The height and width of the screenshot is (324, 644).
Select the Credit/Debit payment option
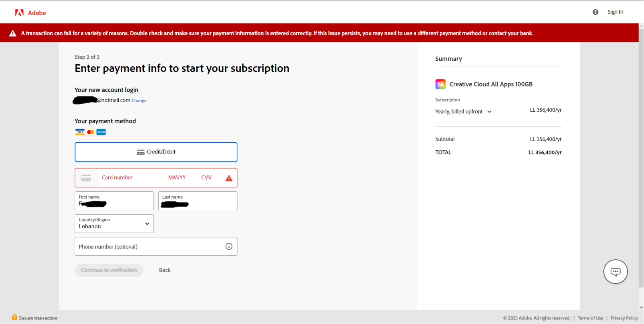(156, 152)
